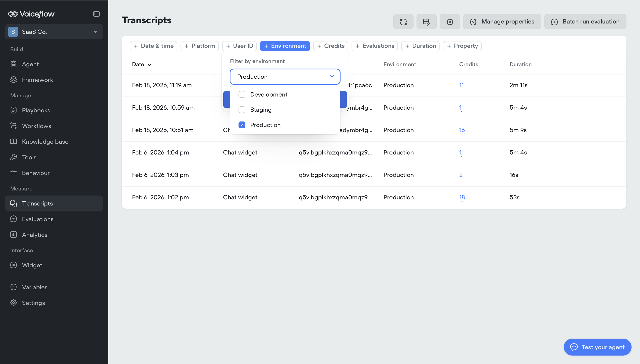Uncheck the Production environment checkbox

click(x=242, y=125)
